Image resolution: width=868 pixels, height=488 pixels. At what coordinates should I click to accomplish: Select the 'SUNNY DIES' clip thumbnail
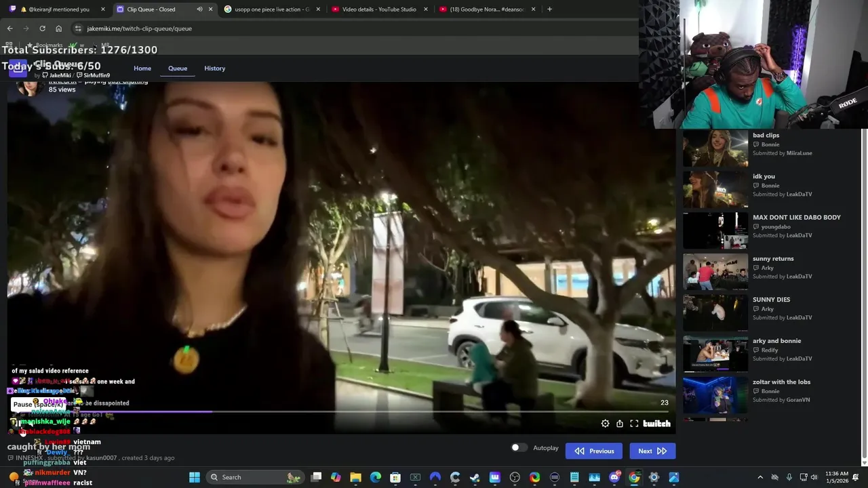pos(715,312)
